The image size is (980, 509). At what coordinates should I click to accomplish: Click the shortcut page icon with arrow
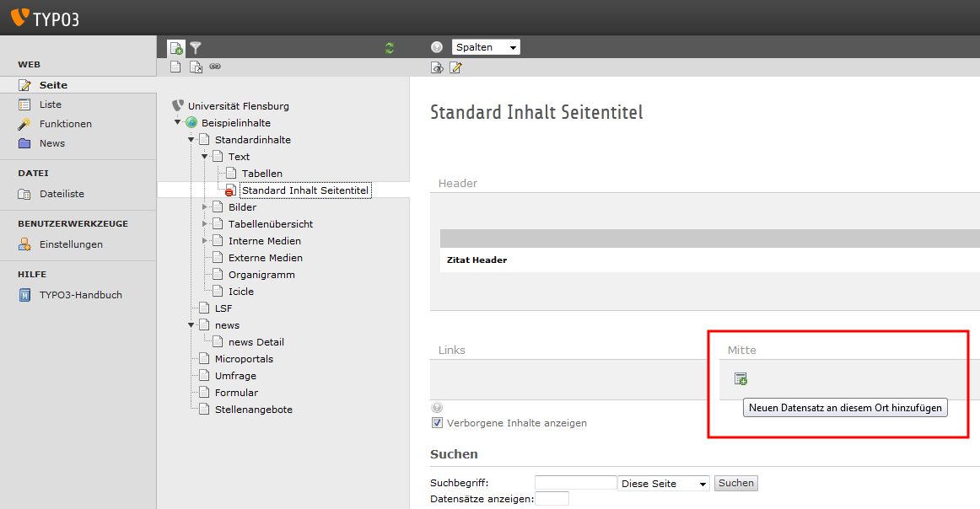coord(196,67)
